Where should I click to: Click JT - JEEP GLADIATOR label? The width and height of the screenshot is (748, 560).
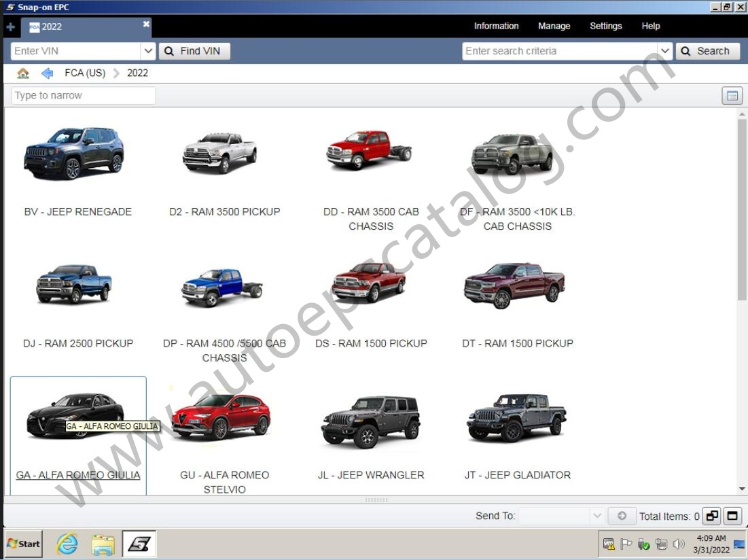point(518,475)
